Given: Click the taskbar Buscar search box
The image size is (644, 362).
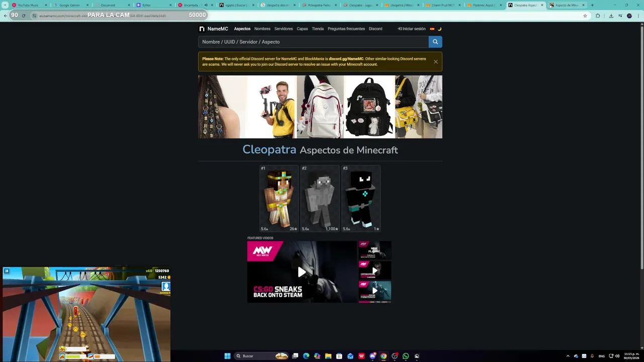Looking at the screenshot, I should click(262, 356).
